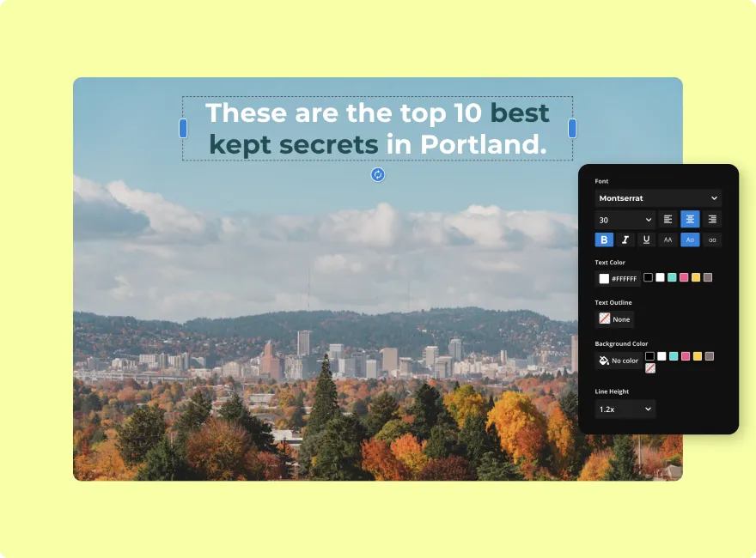Open the #FFFFFF text color picker
The image size is (756, 558).
[x=618, y=278]
